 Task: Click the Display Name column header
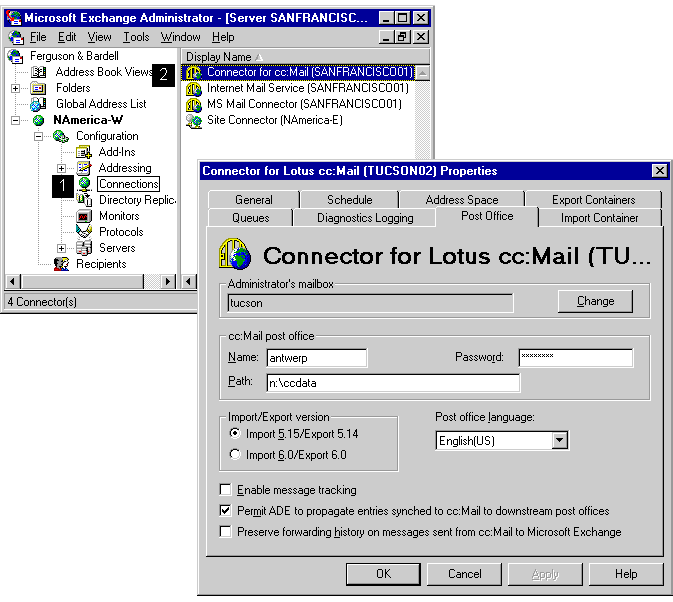click(305, 57)
